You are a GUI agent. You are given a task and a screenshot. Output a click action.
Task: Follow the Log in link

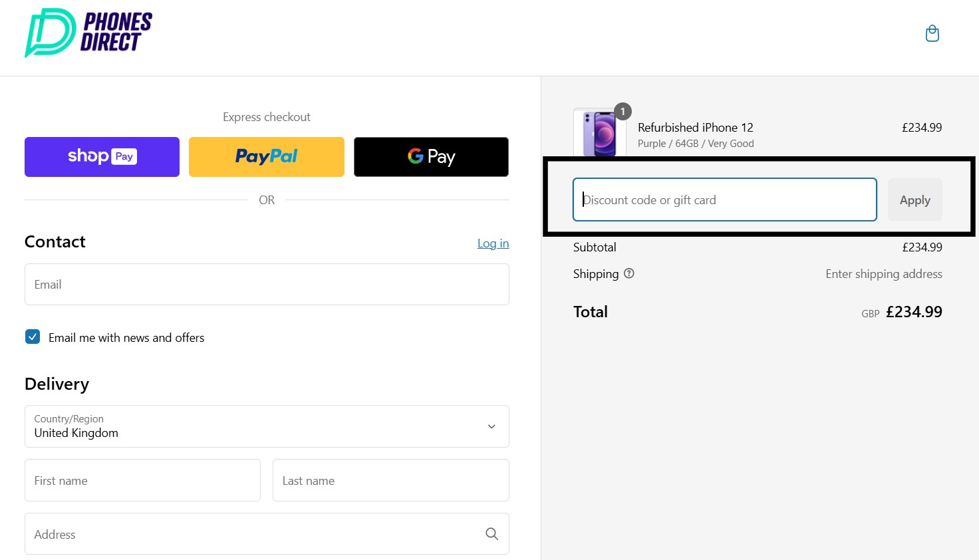pos(493,243)
